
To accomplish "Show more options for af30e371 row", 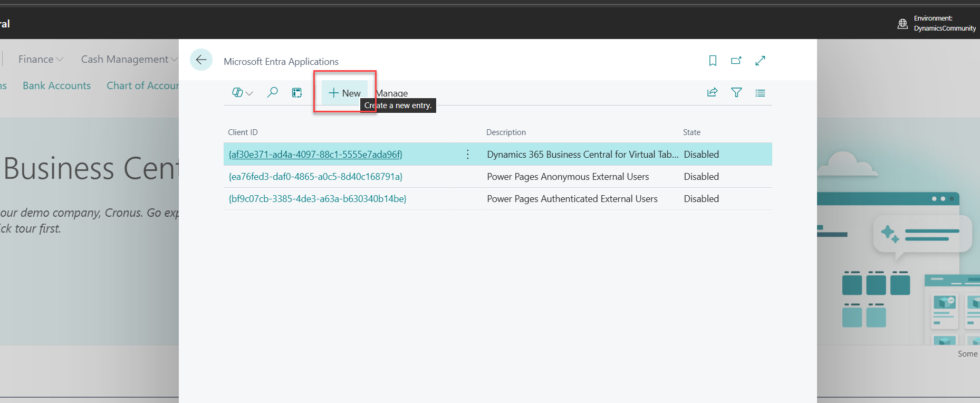I will click(x=467, y=155).
